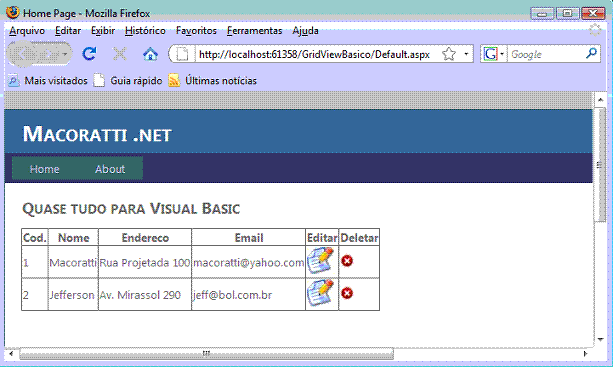Click the Av. Mirassol 290 address cell

click(145, 295)
